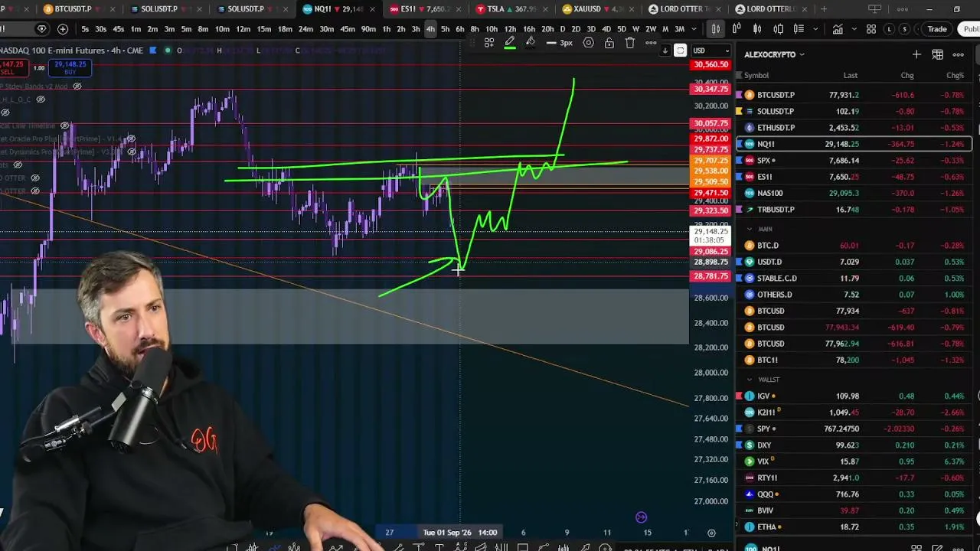980x551 pixels.
Task: Click the purple event marker on timeline
Action: coord(641,517)
